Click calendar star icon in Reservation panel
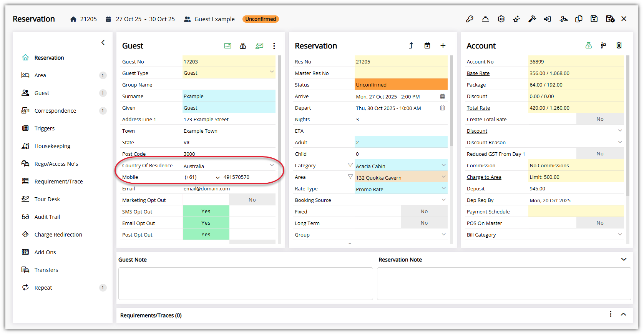This screenshot has width=644, height=335. click(427, 45)
